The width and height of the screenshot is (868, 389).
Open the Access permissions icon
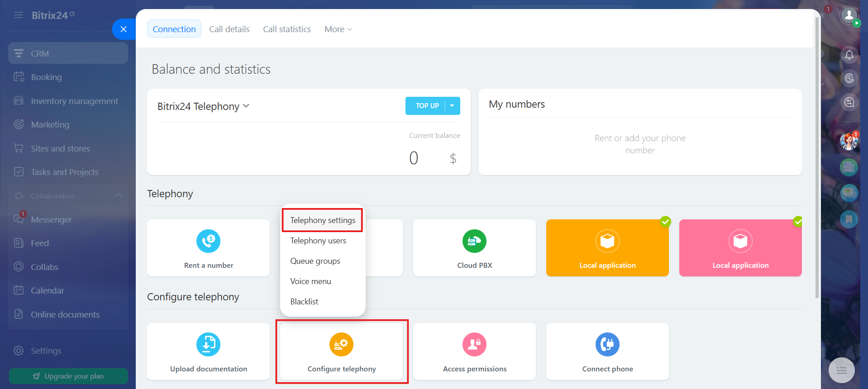[474, 345]
